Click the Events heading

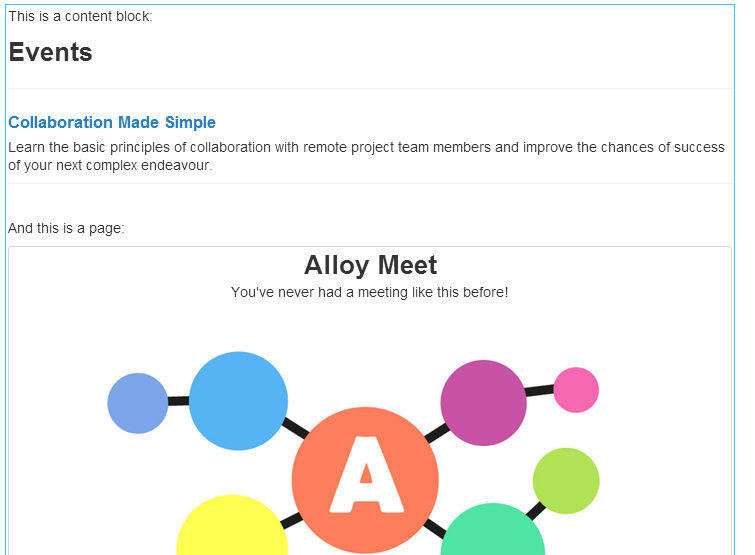[x=51, y=53]
